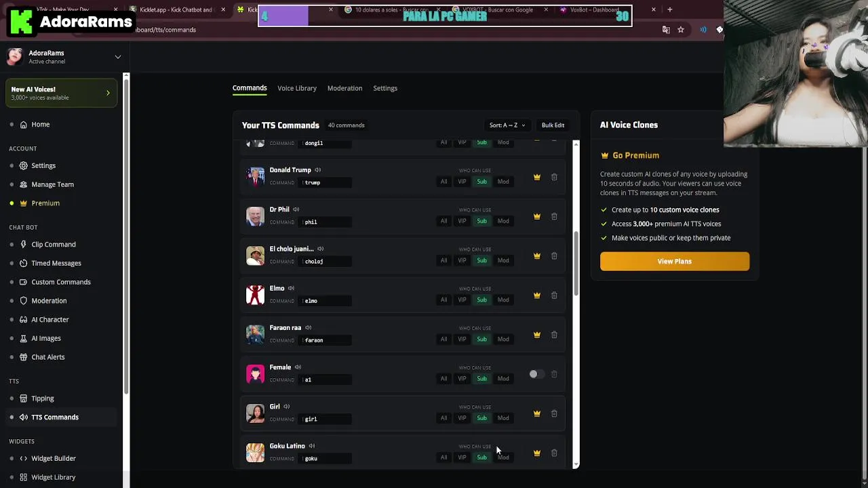Open the TTS Settings tab

click(x=385, y=88)
